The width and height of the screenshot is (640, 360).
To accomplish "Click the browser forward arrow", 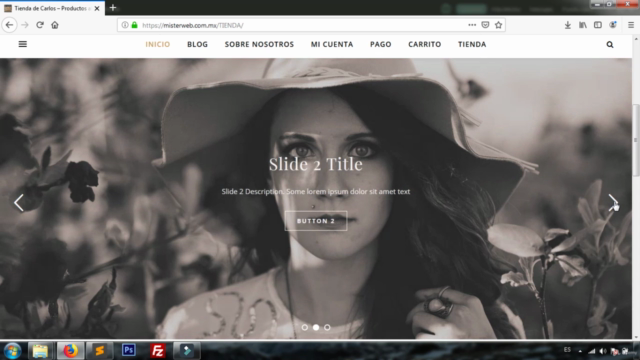I will pos(25,25).
